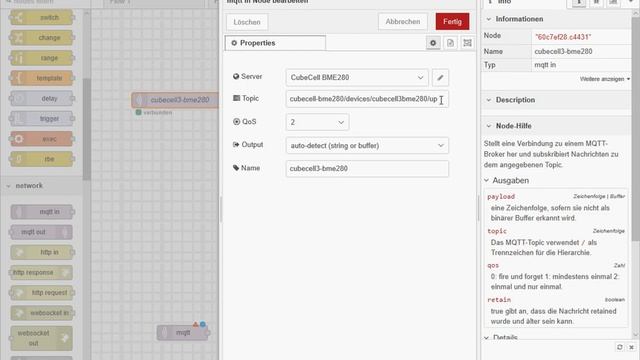Select the exec node in palette
Viewport: 640px width, 360px height.
point(42,139)
